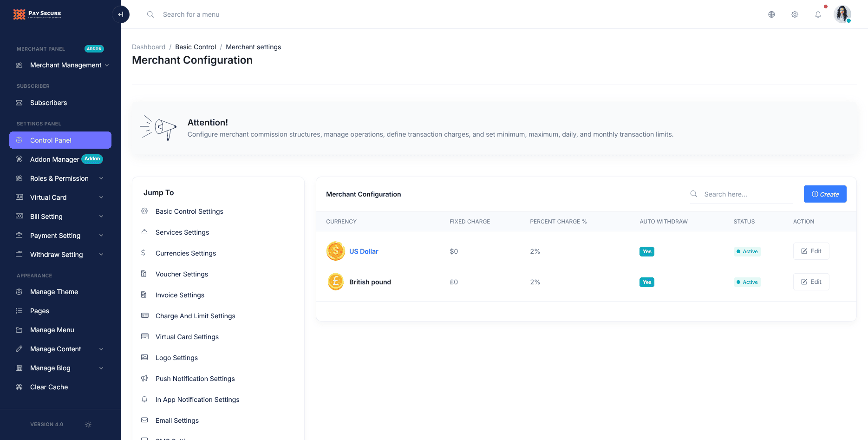Expand the Withdraw Setting menu
This screenshot has height=440, width=868.
(56, 255)
